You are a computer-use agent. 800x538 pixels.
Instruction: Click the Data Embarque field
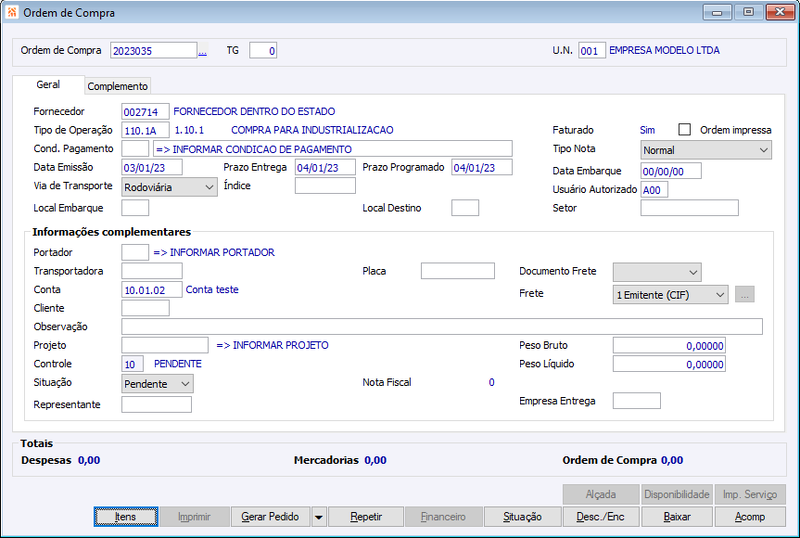click(x=671, y=171)
